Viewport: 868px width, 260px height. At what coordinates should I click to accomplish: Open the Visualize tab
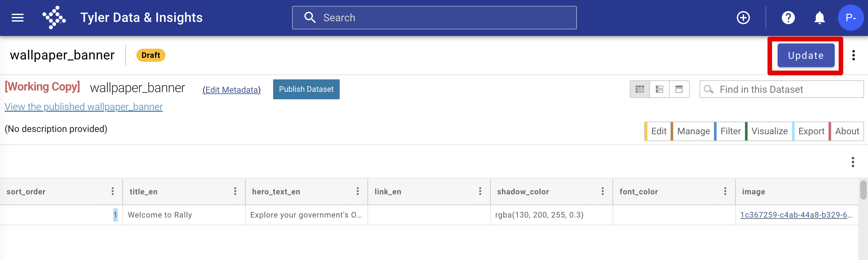click(x=769, y=131)
